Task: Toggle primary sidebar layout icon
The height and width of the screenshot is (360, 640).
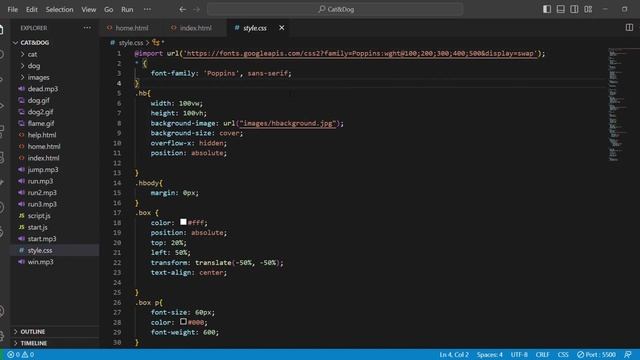Action: pyautogui.click(x=547, y=9)
